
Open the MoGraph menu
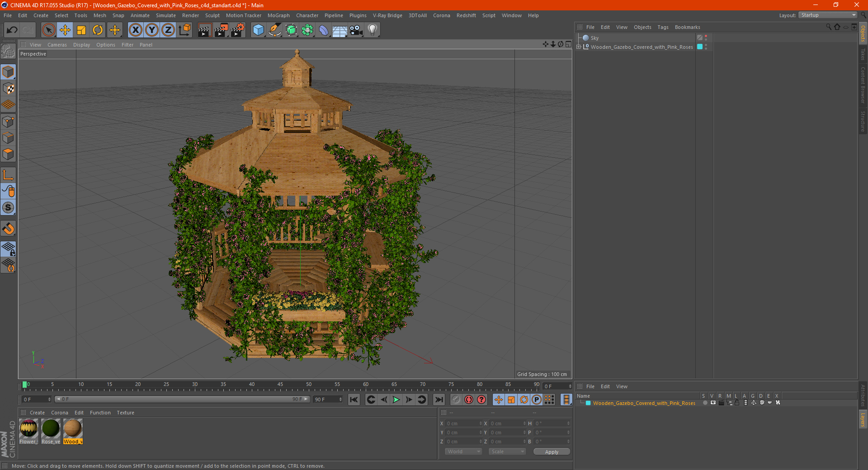278,15
